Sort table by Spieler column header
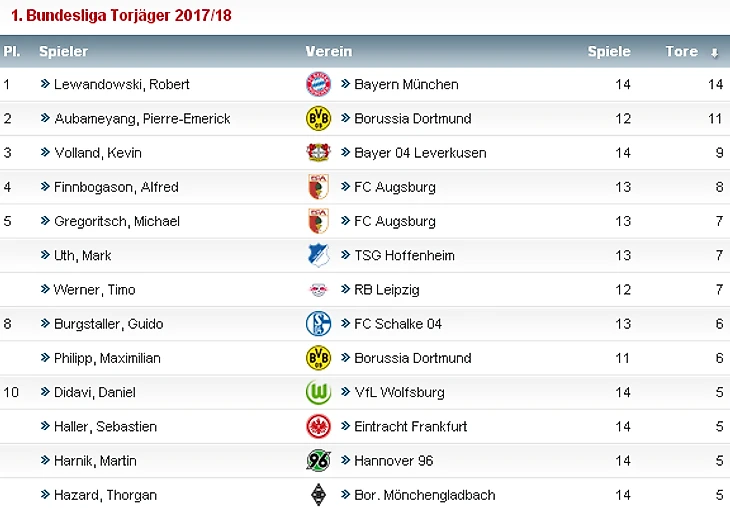The image size is (730, 508). coord(63,51)
